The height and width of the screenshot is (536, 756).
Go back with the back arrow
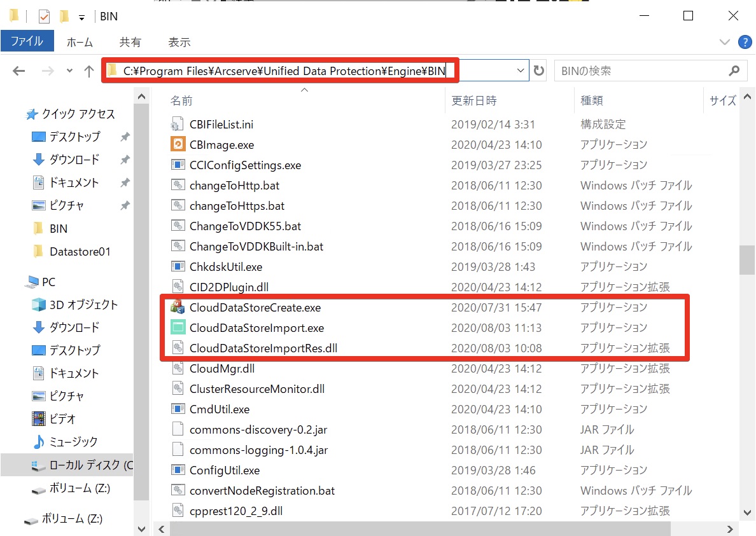tap(19, 71)
